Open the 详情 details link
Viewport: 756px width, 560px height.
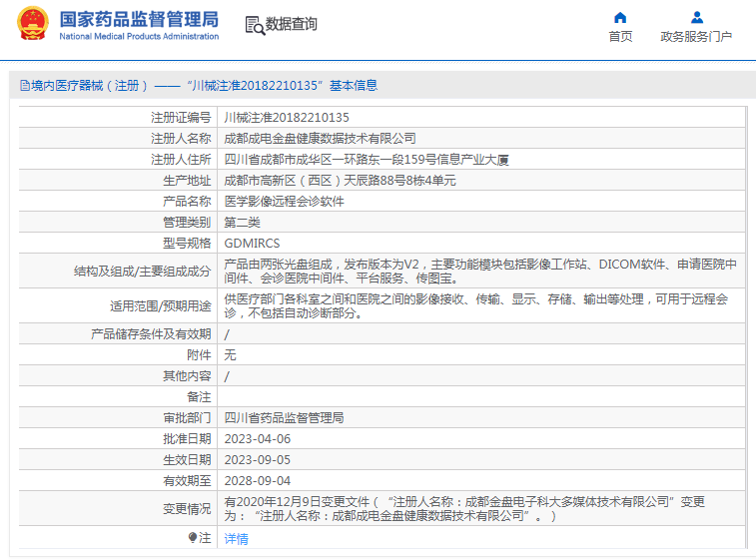(x=237, y=538)
